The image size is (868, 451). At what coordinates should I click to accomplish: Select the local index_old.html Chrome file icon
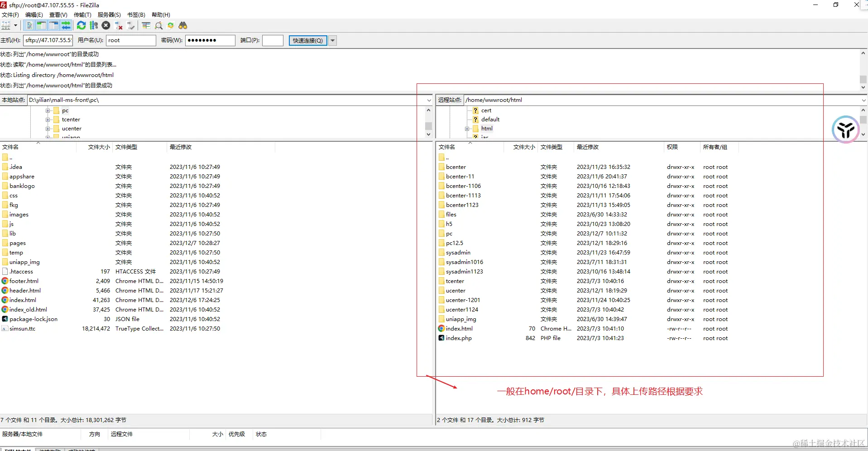coord(5,310)
